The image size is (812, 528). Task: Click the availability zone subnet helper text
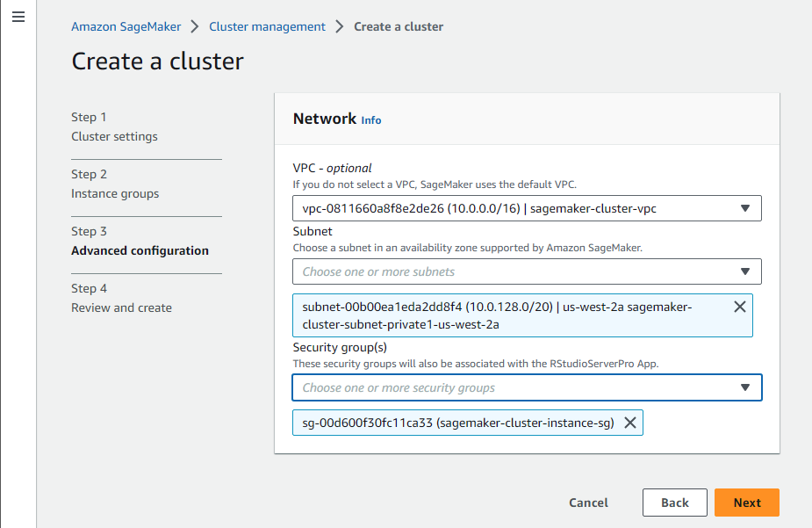468,248
